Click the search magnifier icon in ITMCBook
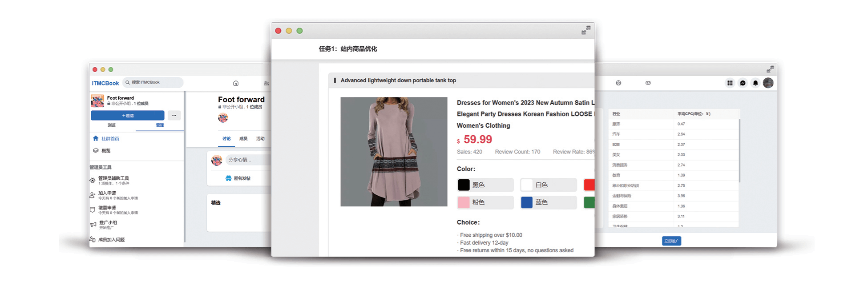The height and width of the screenshot is (282, 868). pyautogui.click(x=128, y=83)
